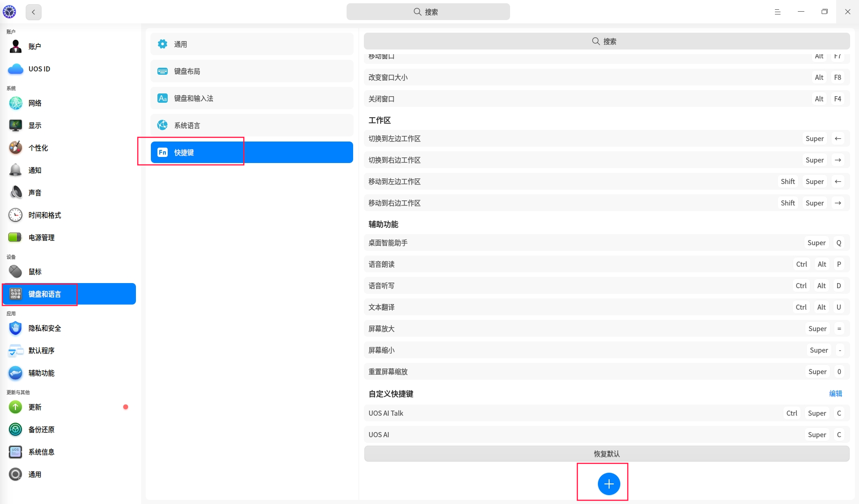Switch to Keyboard and Input Method section
The image size is (859, 504).
pos(252,99)
